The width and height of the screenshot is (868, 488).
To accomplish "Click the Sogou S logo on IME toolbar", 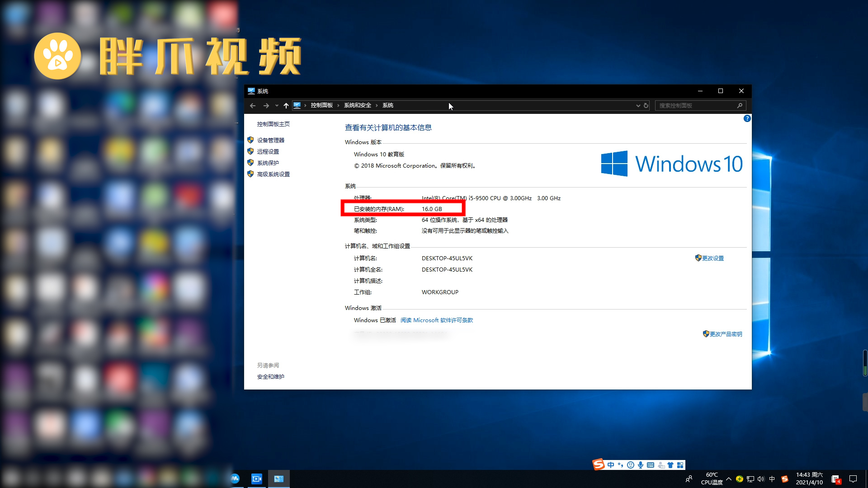I will click(599, 465).
